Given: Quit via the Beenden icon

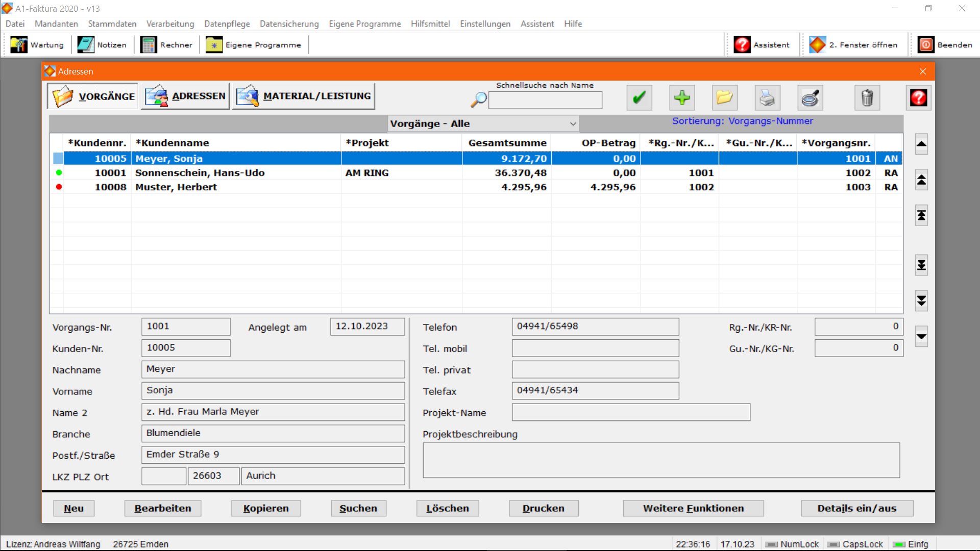Looking at the screenshot, I should click(x=945, y=45).
